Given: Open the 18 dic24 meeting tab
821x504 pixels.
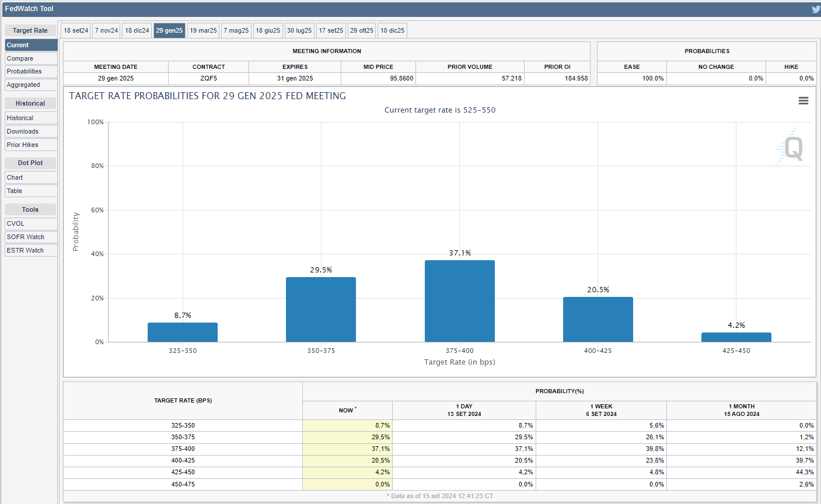Looking at the screenshot, I should point(137,30).
